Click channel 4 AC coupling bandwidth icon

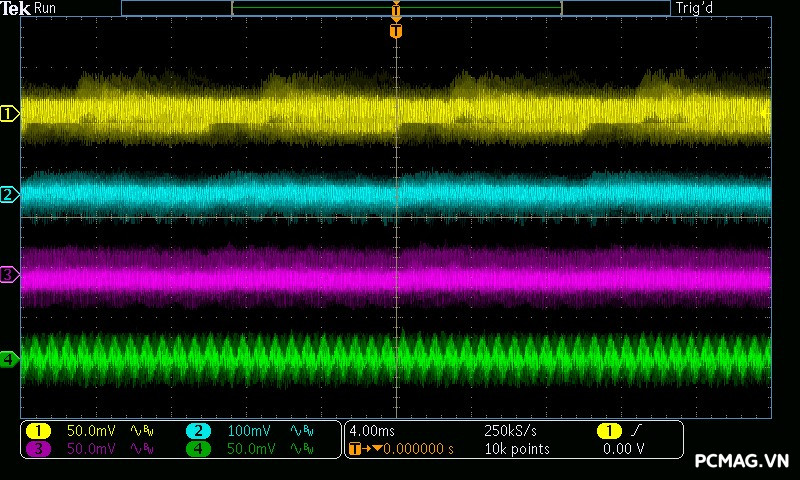(x=300, y=449)
